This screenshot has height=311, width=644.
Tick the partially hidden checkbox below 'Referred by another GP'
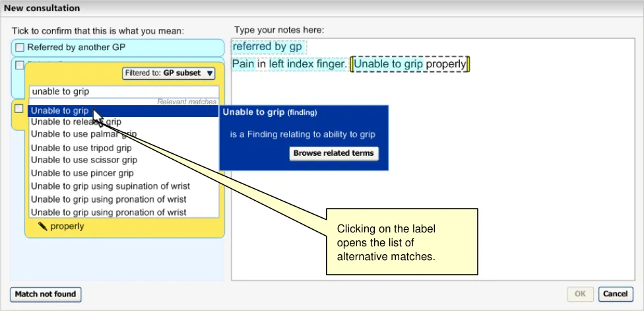pyautogui.click(x=20, y=65)
